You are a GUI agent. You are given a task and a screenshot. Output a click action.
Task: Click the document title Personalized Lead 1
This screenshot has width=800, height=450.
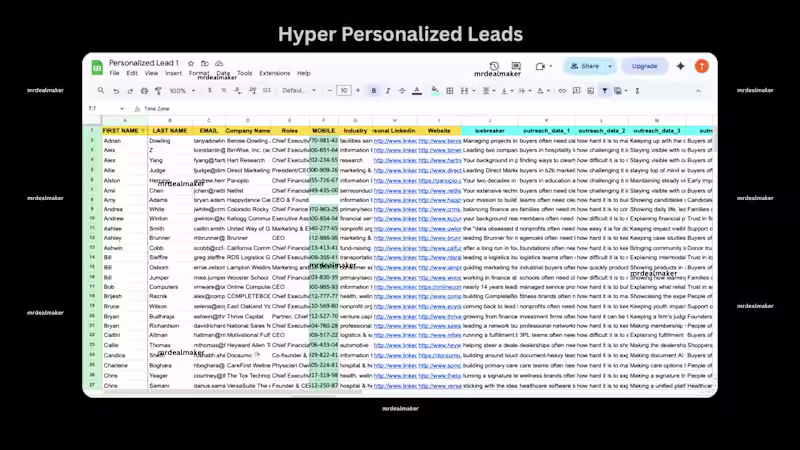coord(144,63)
